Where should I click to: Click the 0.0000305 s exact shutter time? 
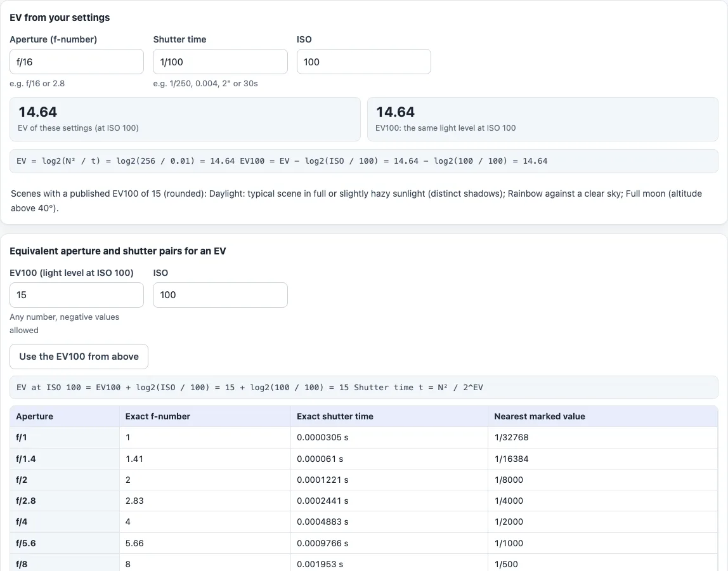(x=323, y=438)
